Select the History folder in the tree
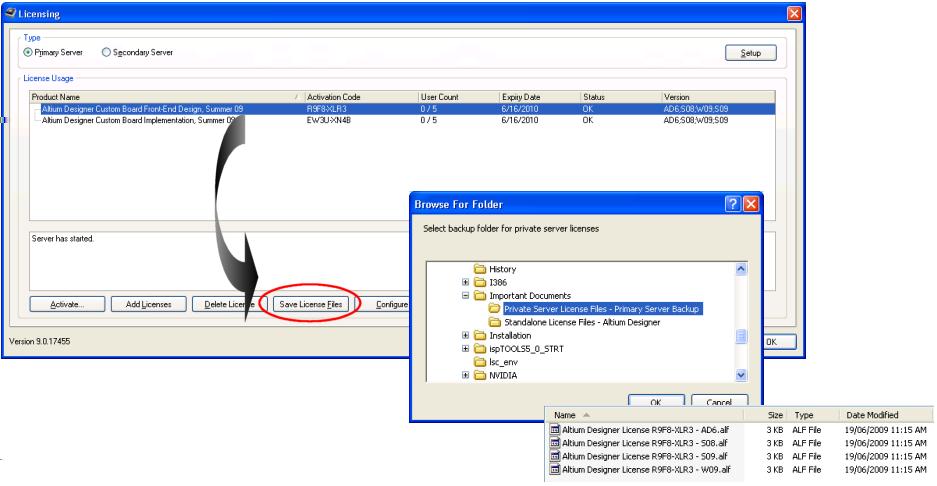937x486 pixels. coord(502,269)
